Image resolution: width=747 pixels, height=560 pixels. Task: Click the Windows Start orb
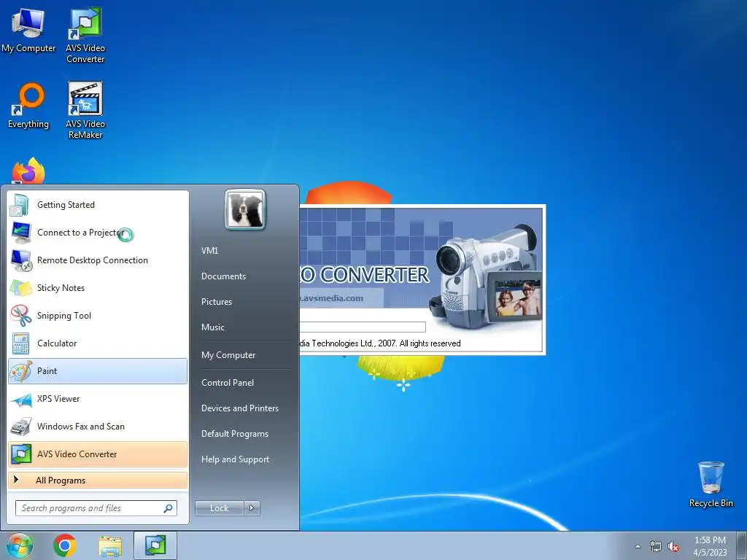(19, 545)
